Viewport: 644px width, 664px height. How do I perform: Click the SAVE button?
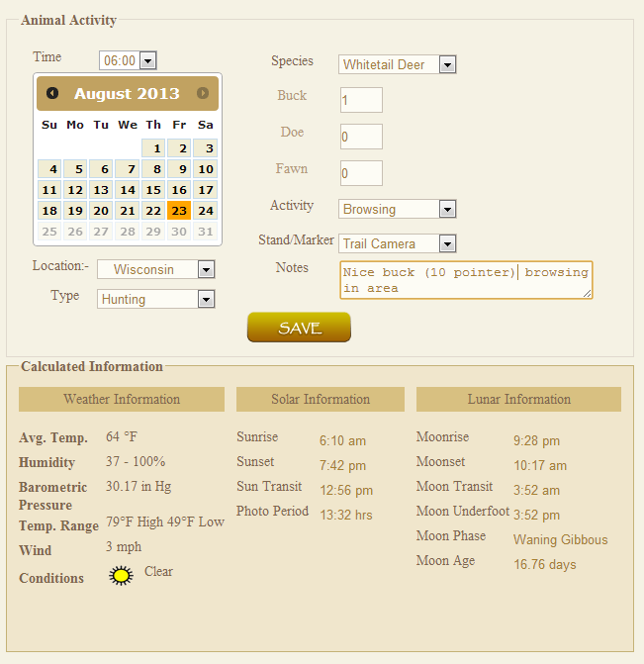click(x=299, y=328)
